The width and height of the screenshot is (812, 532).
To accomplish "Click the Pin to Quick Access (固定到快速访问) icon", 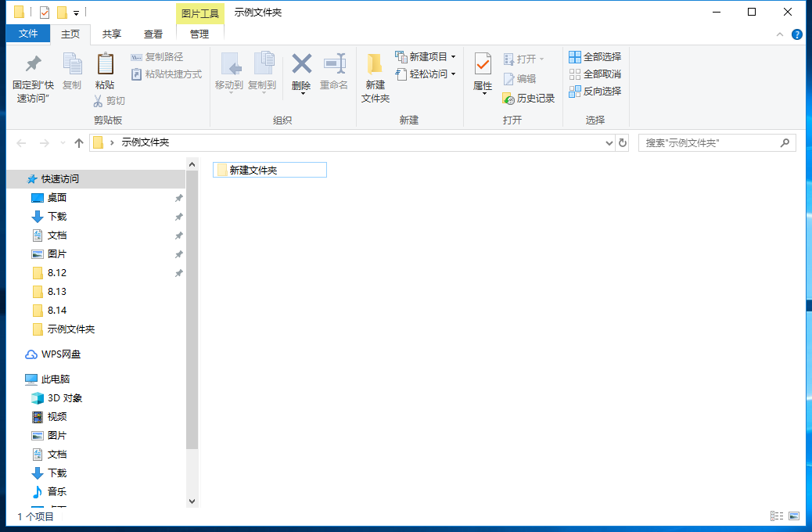I will 34,63.
